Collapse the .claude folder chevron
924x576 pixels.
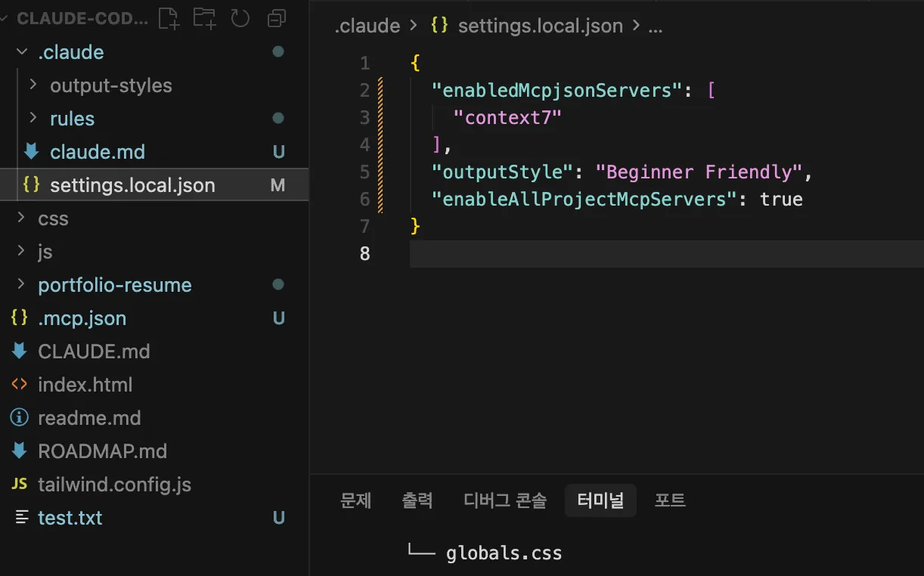[21, 51]
